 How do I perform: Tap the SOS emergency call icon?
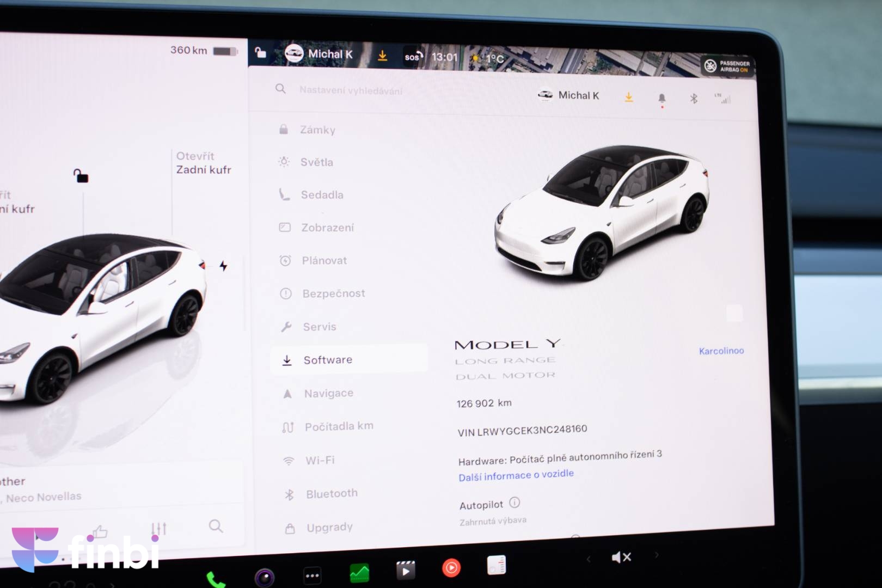(413, 57)
